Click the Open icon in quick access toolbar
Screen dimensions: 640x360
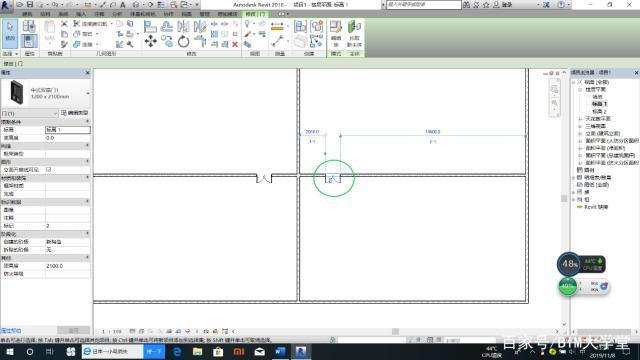(x=19, y=4)
